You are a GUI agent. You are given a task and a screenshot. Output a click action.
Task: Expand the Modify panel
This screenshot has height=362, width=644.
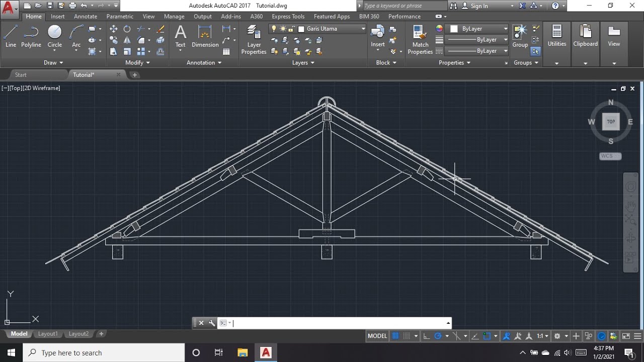click(x=137, y=63)
